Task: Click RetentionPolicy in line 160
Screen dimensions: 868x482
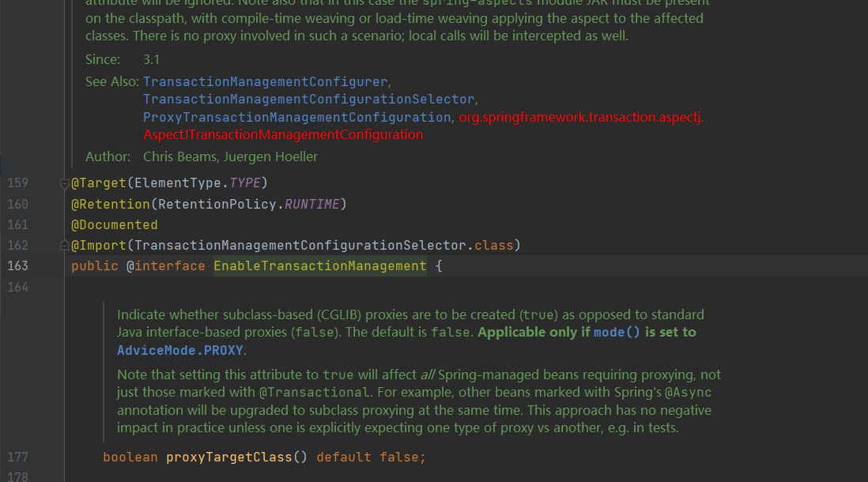Action: [x=217, y=204]
